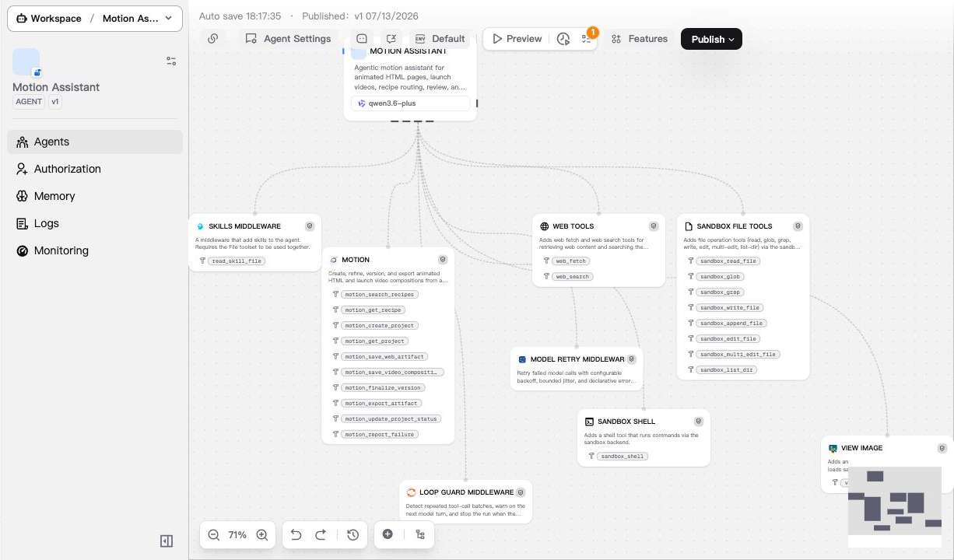954x560 pixels.
Task: Click the motion_search_recipes tool tag
Action: [381, 295]
